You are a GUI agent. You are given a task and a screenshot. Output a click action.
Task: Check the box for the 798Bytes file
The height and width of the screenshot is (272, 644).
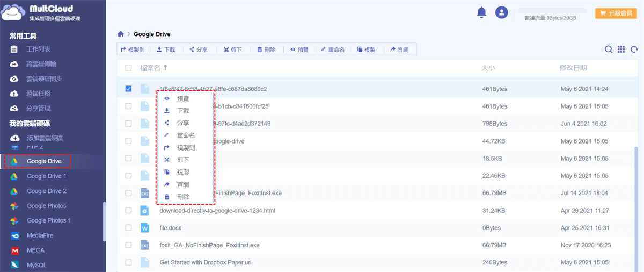coord(128,124)
